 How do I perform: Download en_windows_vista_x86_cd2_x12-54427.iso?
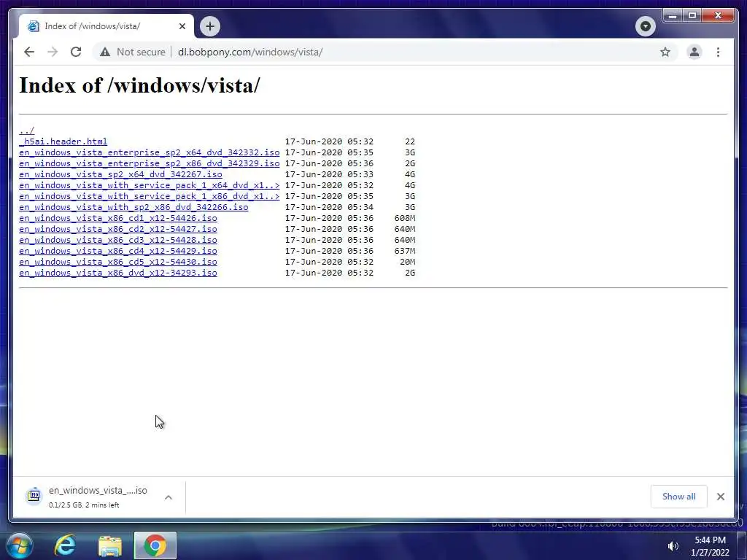[x=118, y=229]
